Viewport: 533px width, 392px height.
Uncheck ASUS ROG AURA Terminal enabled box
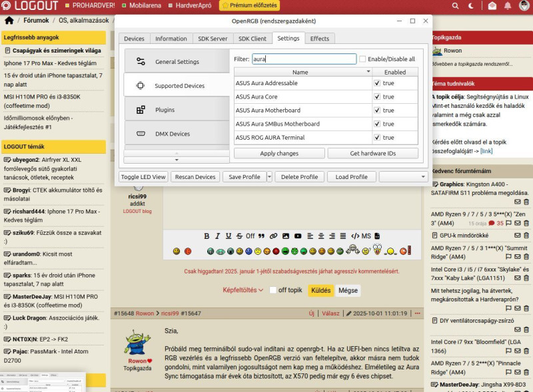(x=376, y=137)
